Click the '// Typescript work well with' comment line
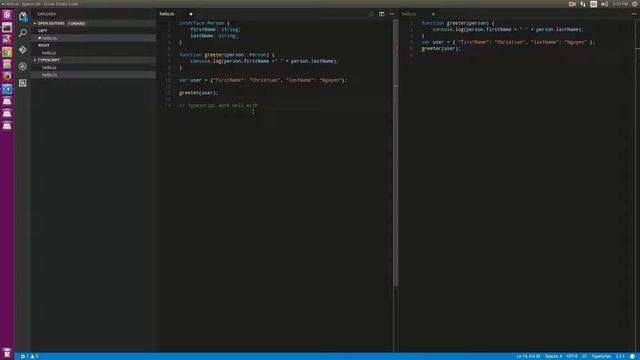This screenshot has height=360, width=640. (x=218, y=105)
